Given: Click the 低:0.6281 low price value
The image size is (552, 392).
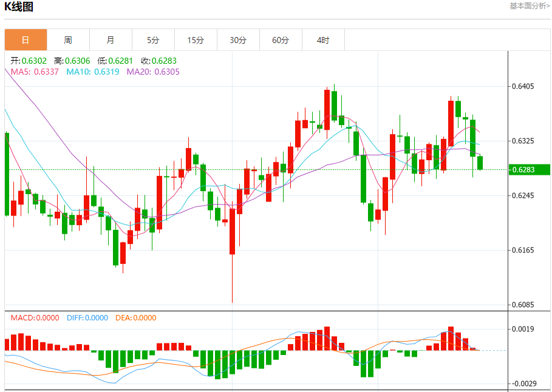Looking at the screenshot, I should (x=115, y=61).
